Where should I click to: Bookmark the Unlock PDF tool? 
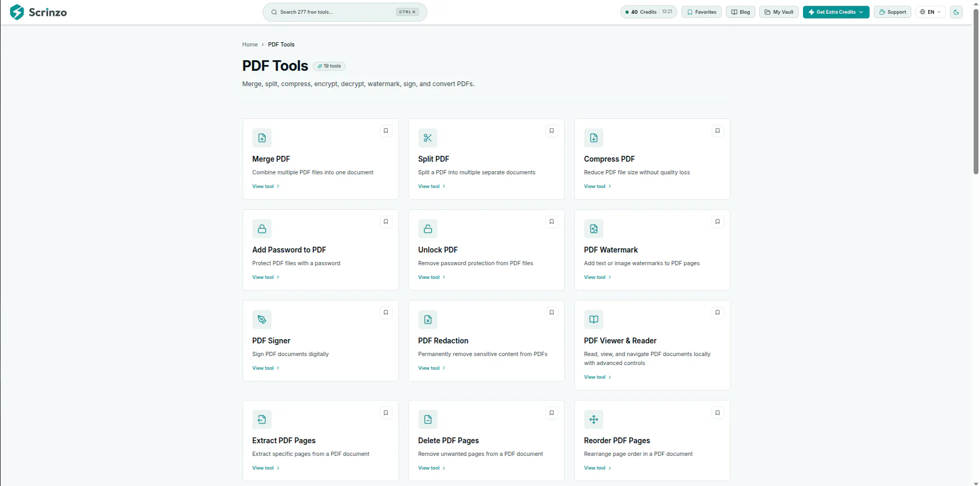[x=552, y=222]
